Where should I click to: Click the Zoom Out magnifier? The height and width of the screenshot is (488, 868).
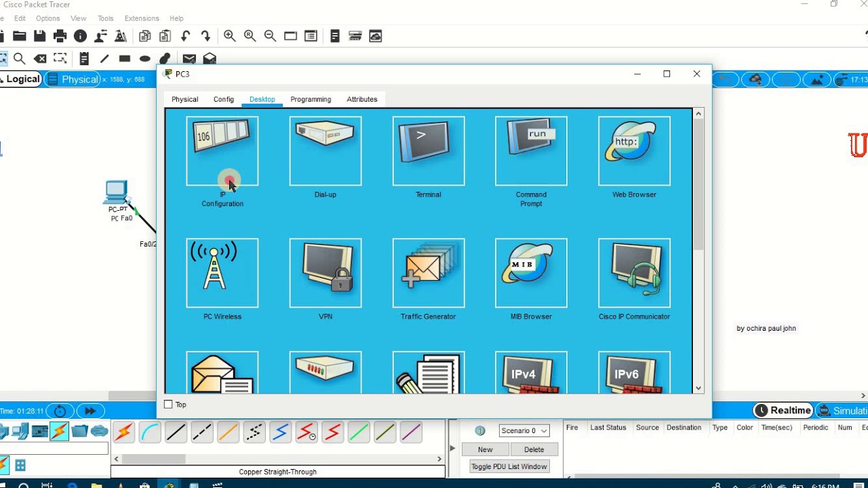270,36
